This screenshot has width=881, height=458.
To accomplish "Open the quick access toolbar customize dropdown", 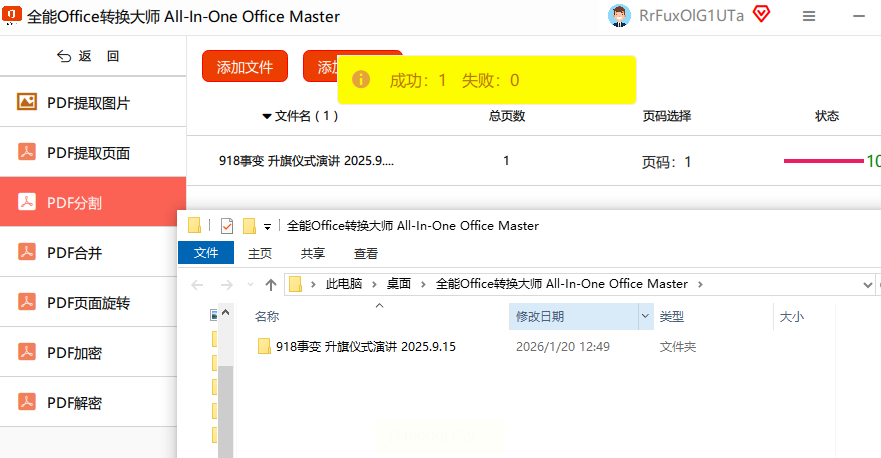I will point(267,226).
